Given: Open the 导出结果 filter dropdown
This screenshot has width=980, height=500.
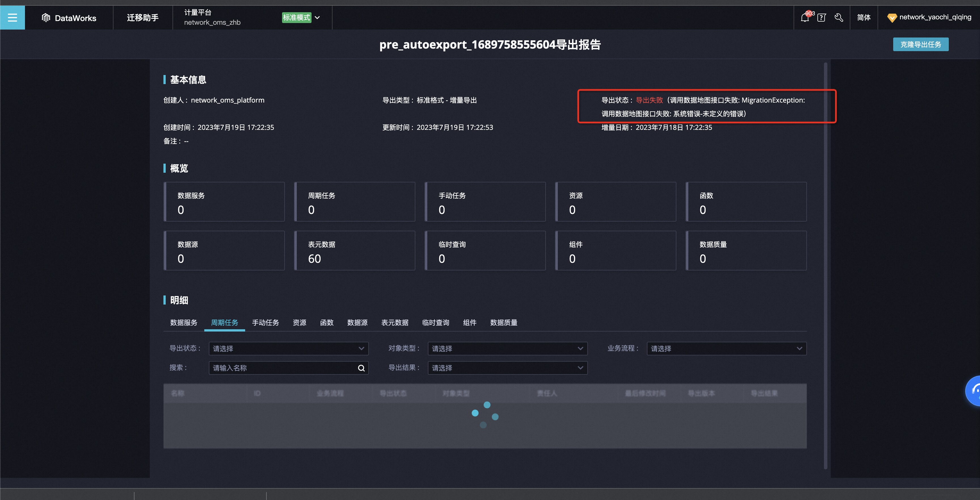Looking at the screenshot, I should [507, 368].
